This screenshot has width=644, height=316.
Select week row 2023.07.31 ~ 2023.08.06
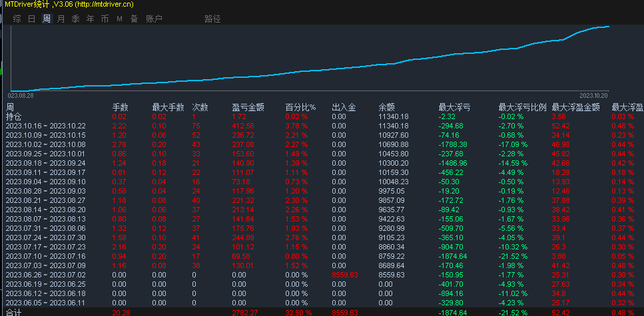tap(45, 228)
